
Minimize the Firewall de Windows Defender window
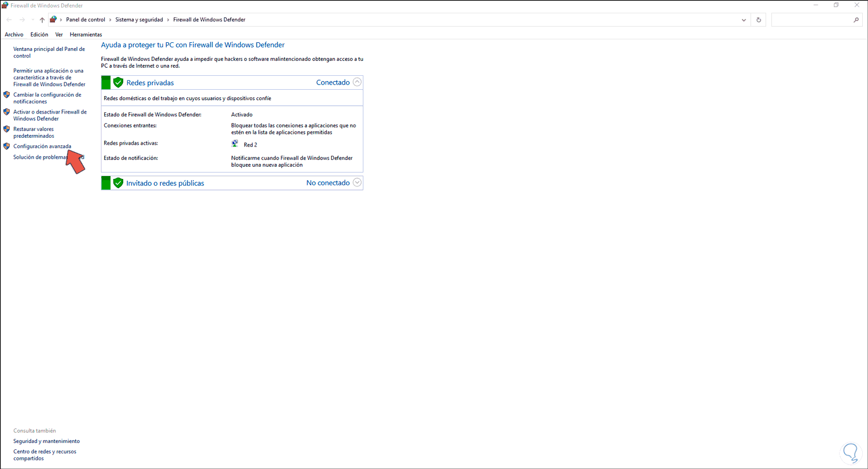(x=815, y=5)
